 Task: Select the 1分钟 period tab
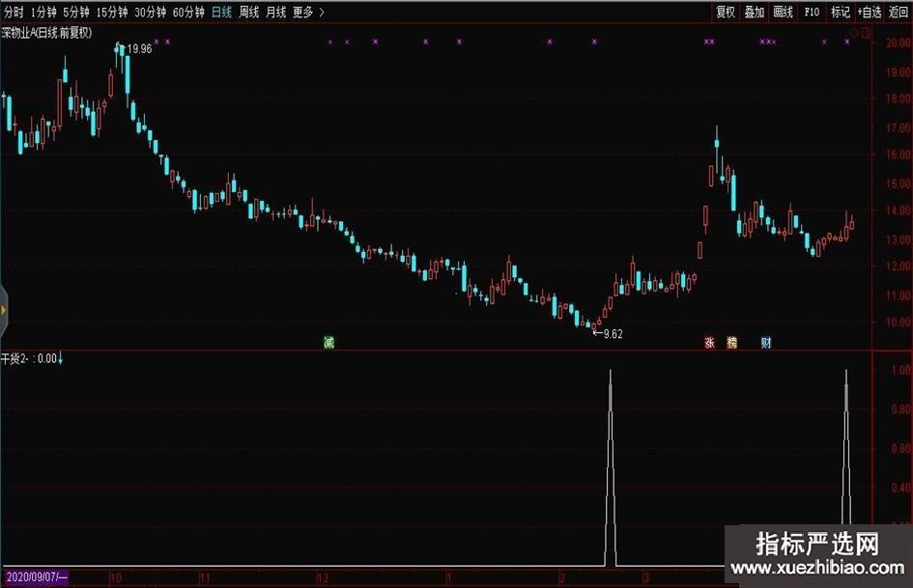[x=43, y=12]
